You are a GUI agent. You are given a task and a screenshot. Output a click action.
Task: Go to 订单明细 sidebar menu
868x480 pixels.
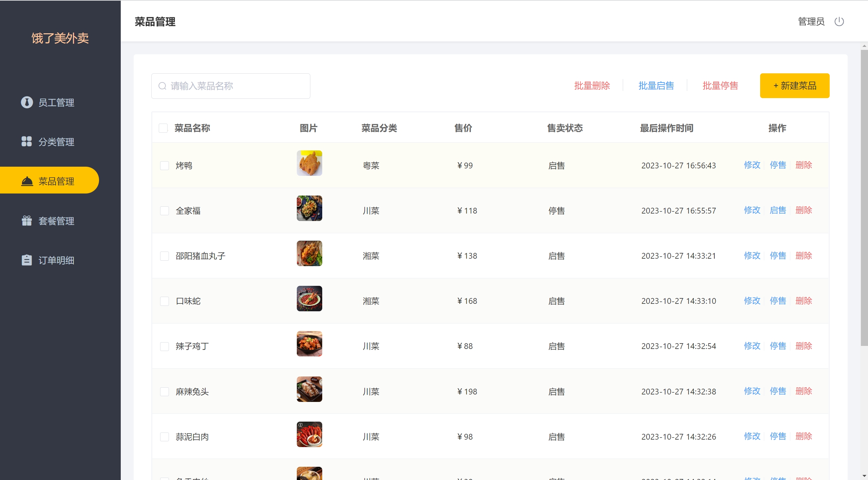[x=56, y=260]
